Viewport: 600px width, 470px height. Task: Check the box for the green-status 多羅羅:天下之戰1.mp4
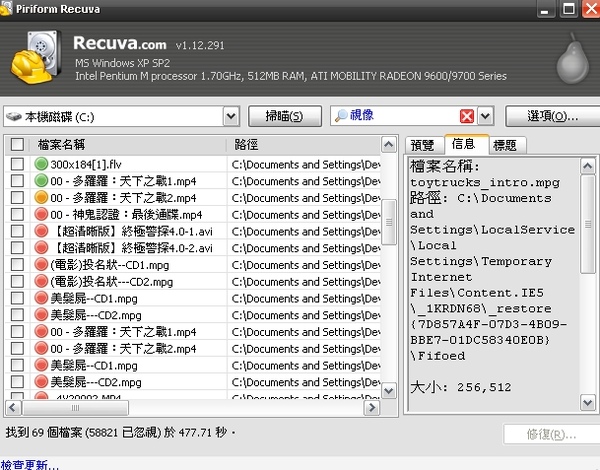17,180
